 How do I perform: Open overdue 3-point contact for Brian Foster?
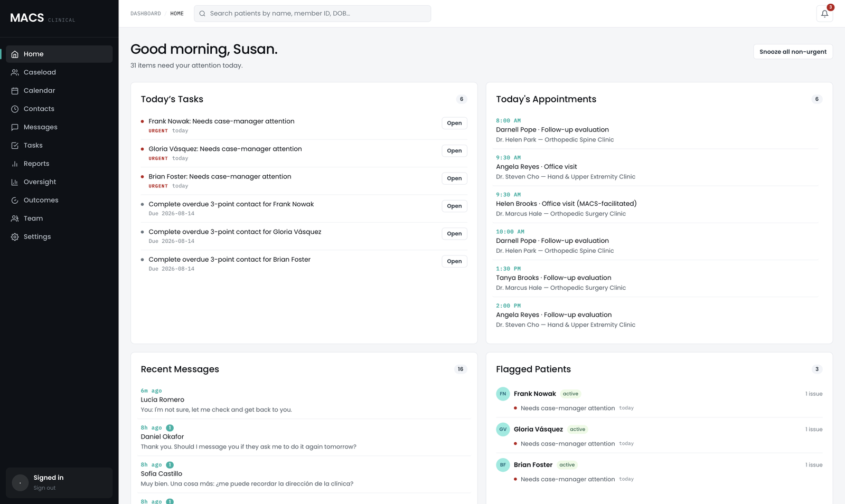click(x=454, y=261)
